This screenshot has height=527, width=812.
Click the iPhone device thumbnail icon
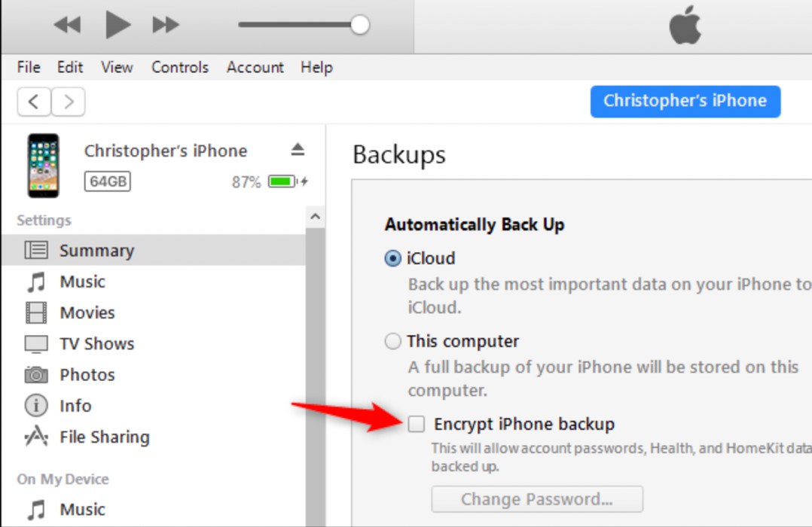pos(43,166)
